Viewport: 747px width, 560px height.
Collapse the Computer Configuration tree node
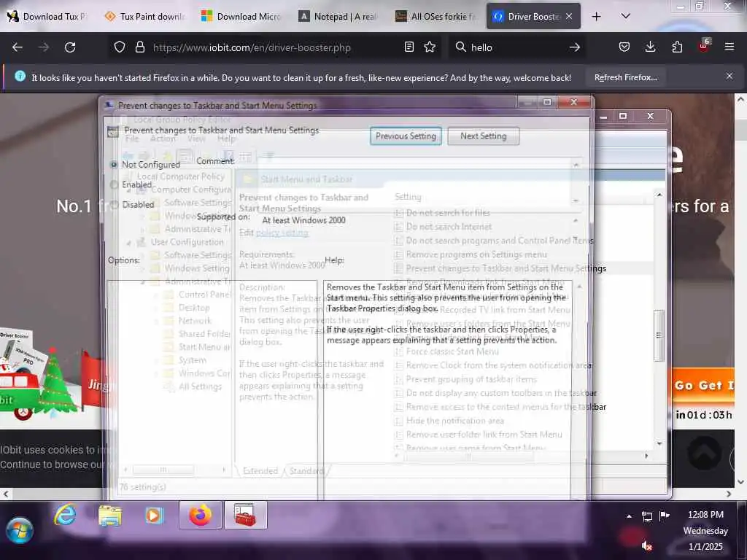coord(128,190)
